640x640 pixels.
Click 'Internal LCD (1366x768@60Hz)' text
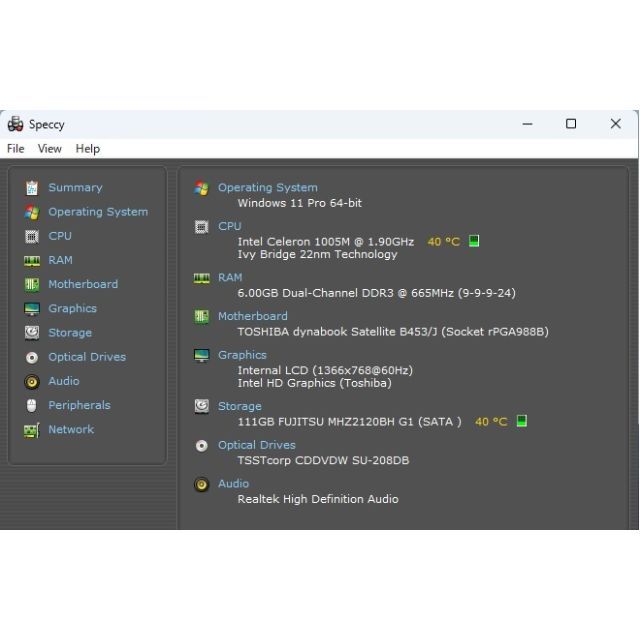pos(325,370)
